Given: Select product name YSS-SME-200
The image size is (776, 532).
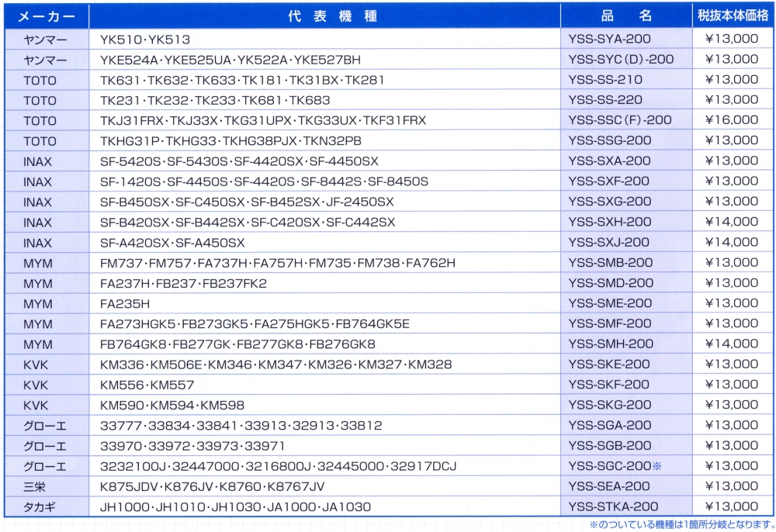Looking at the screenshot, I should click(x=610, y=303).
